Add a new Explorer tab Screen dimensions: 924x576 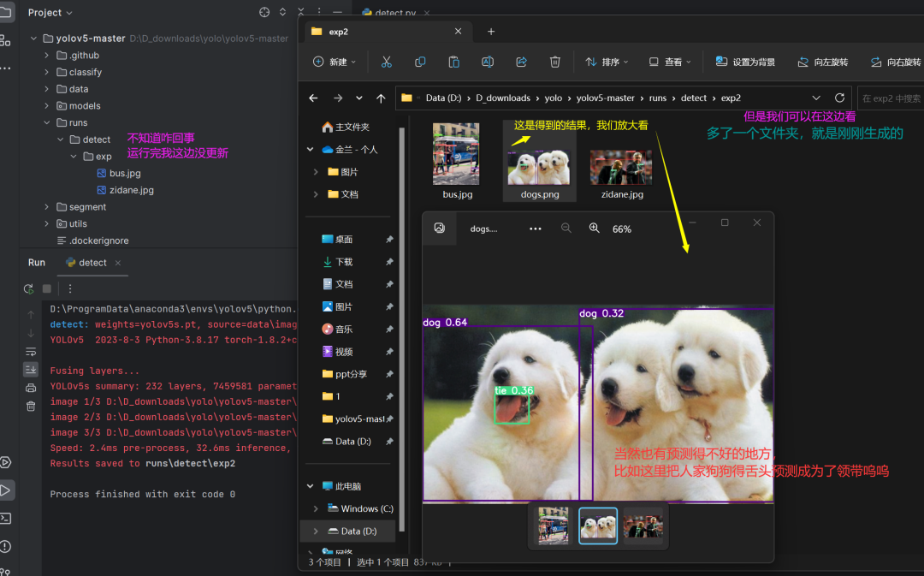(x=491, y=32)
